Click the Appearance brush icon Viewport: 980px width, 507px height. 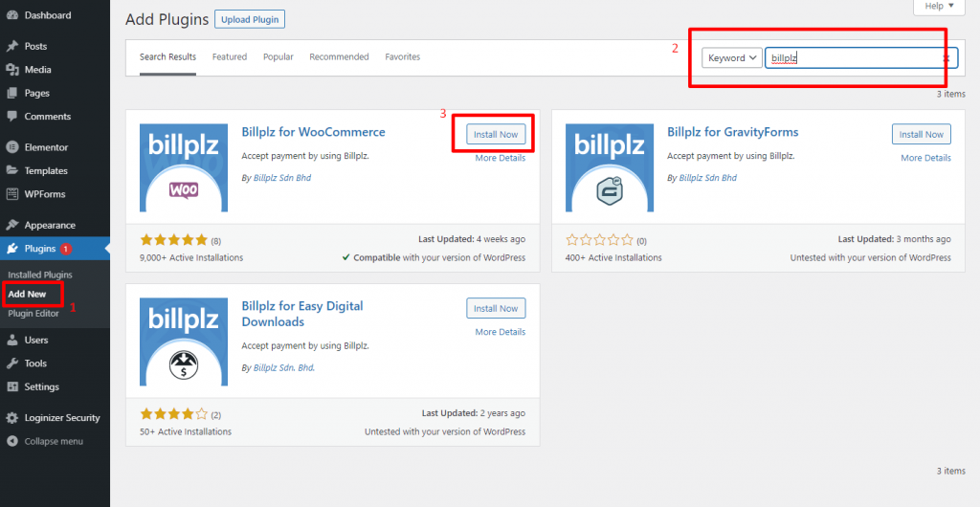tap(11, 225)
